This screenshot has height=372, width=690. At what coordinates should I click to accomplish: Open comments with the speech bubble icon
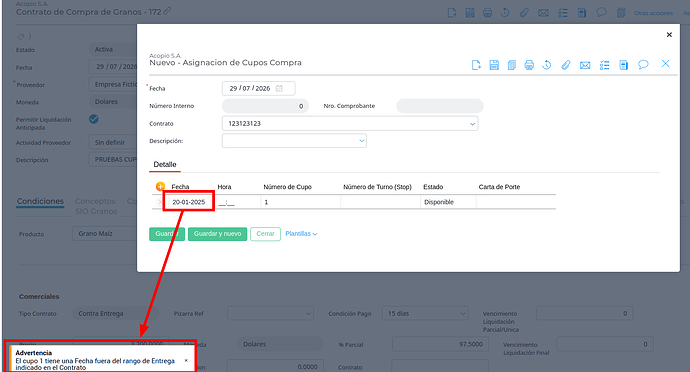tap(643, 65)
